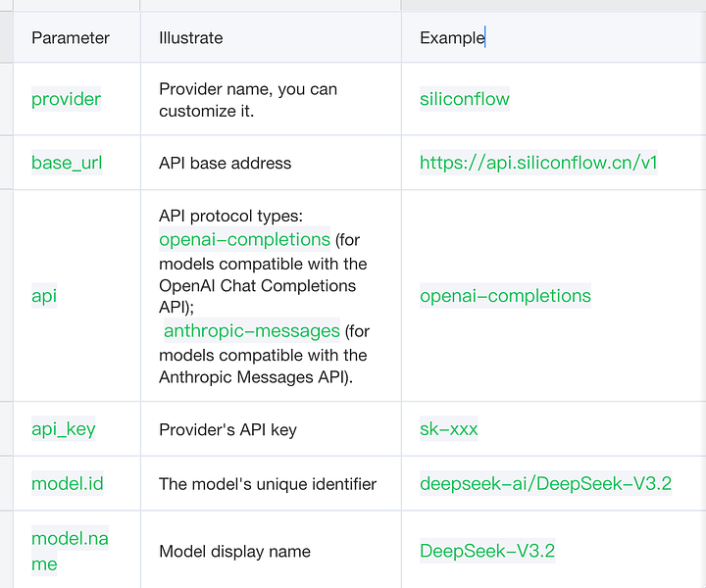
Task: Click openai-completions code in the Illustrate column
Action: [244, 239]
